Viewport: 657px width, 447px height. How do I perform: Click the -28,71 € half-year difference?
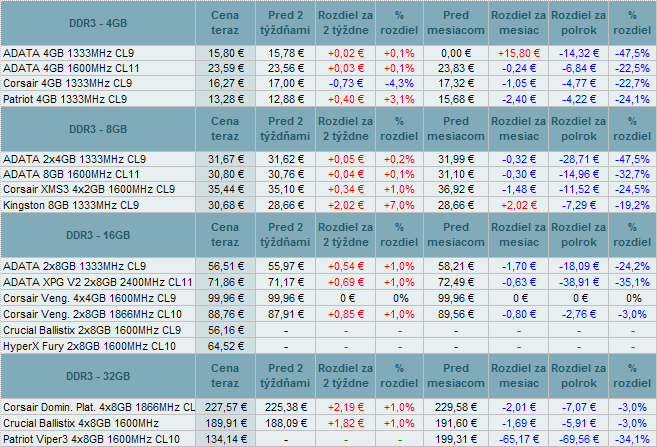pyautogui.click(x=579, y=159)
